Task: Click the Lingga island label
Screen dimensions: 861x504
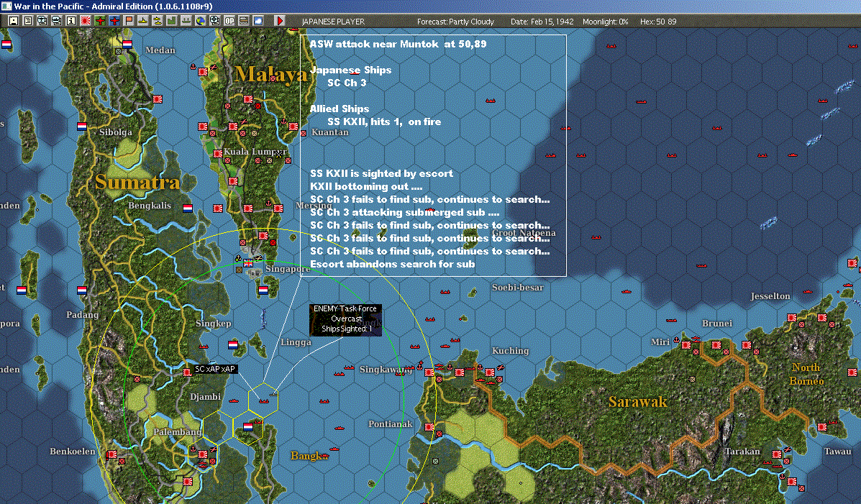Action: (296, 342)
